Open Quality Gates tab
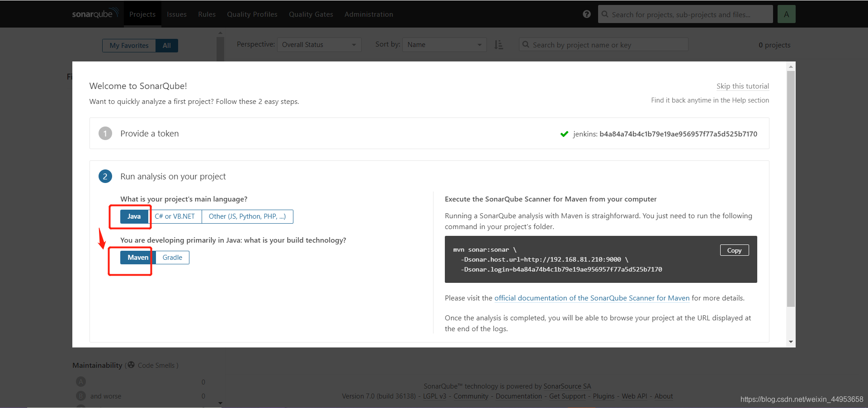The width and height of the screenshot is (868, 408). [311, 14]
